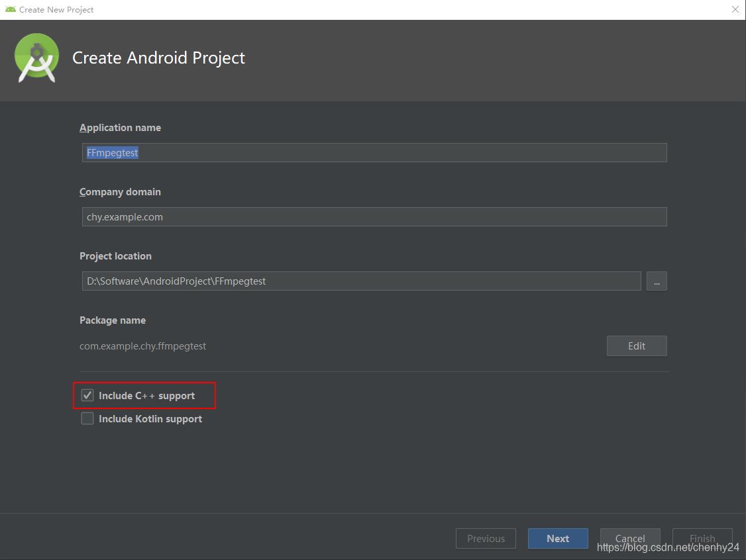746x560 pixels.
Task: Close the Create New Project dialog
Action: tap(735, 9)
